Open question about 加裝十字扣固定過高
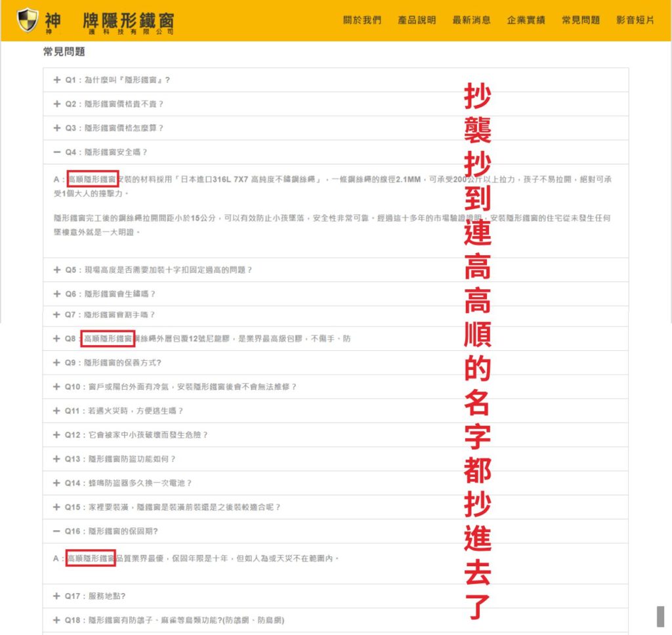 point(169,270)
